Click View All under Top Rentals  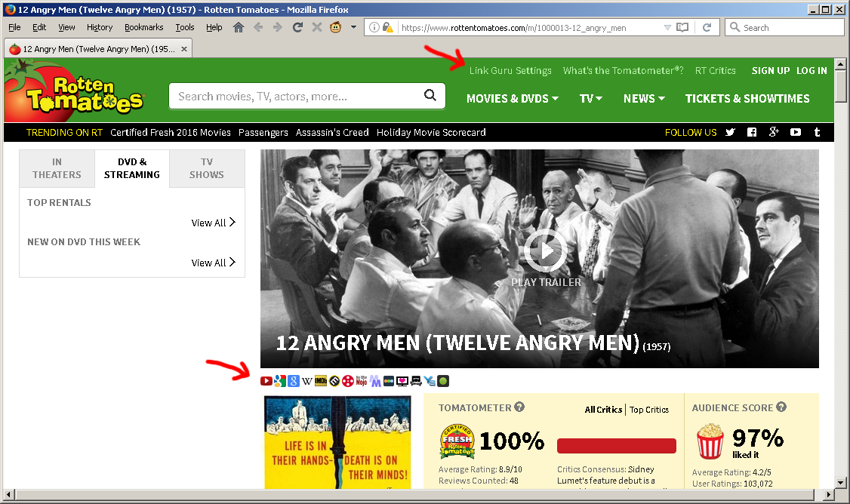click(x=213, y=223)
